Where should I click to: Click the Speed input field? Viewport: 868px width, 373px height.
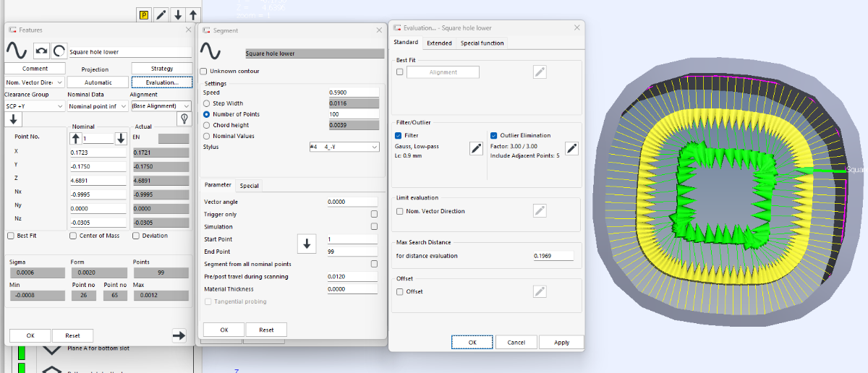(x=353, y=93)
